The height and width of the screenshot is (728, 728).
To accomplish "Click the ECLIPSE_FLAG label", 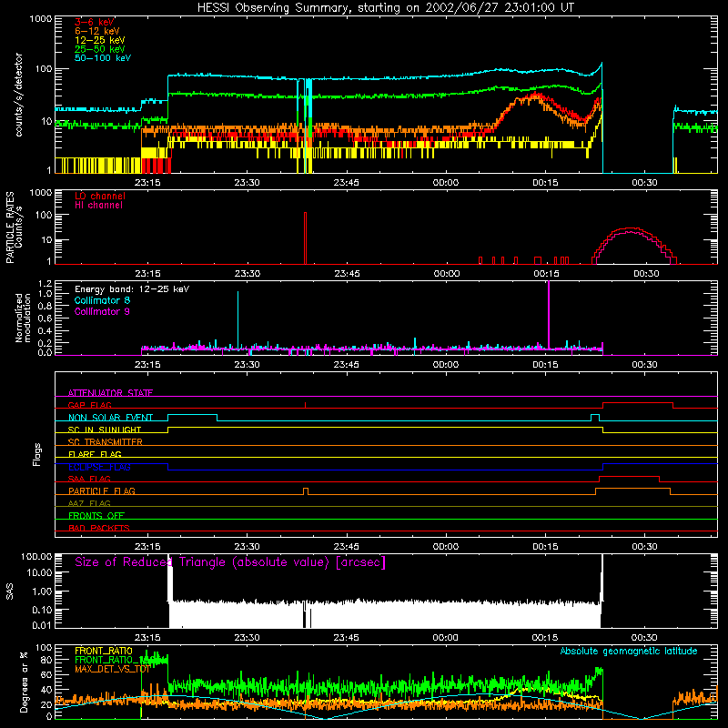I will [99, 467].
